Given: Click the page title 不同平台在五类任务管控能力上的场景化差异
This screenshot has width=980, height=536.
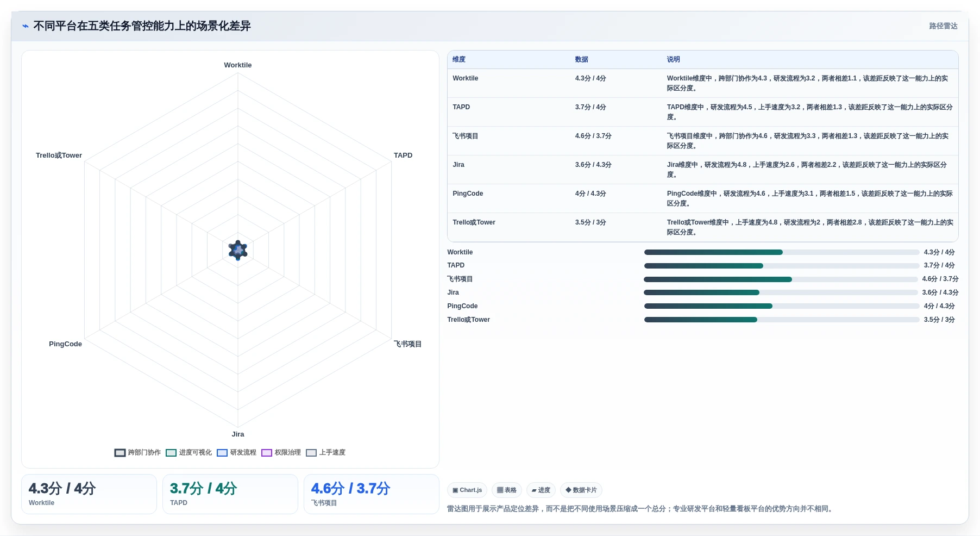Looking at the screenshot, I should point(142,26).
